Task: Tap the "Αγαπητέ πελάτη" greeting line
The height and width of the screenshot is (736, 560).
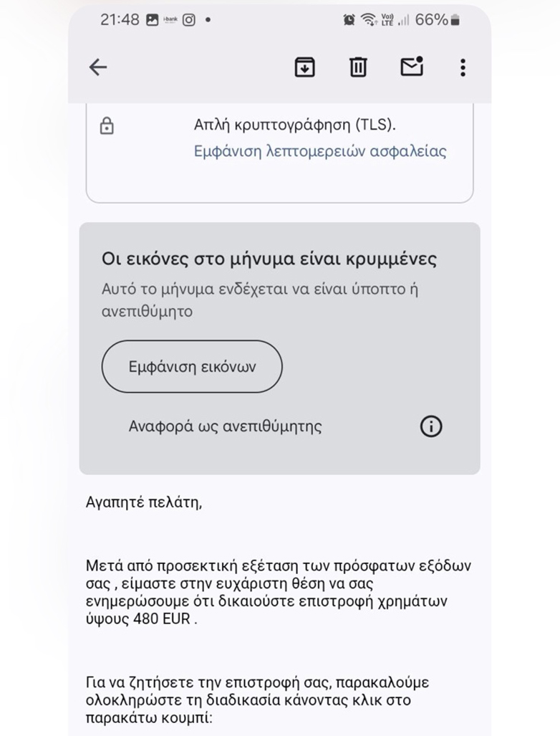Action: [x=144, y=502]
